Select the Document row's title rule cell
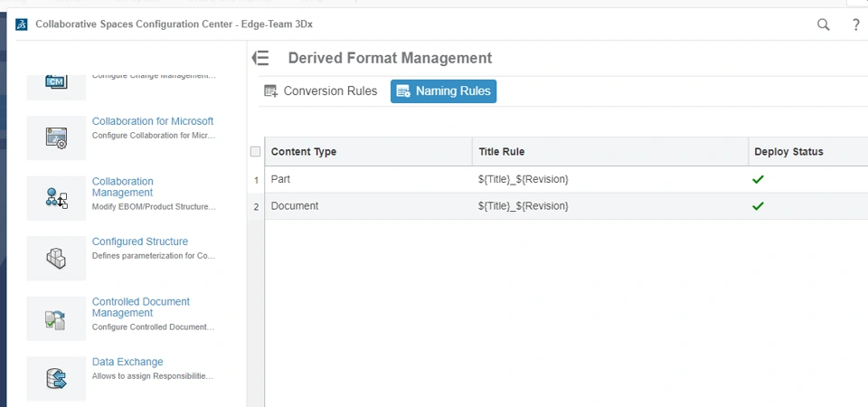The height and width of the screenshot is (407, 868). (x=524, y=206)
